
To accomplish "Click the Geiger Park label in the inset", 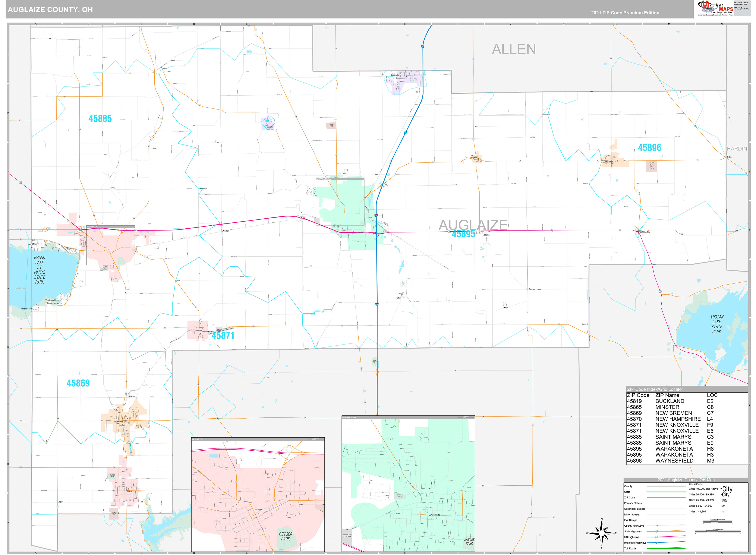I will [285, 536].
